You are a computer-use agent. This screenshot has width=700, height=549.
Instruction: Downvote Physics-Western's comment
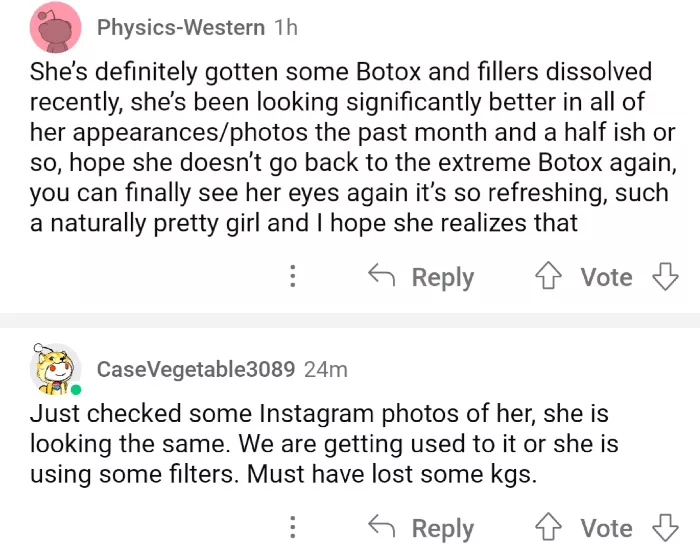[x=665, y=276]
